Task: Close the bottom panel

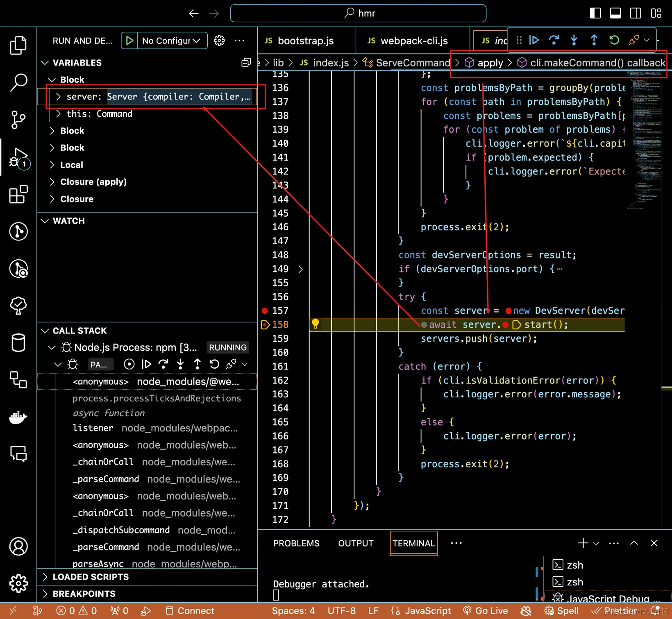Action: coord(654,543)
